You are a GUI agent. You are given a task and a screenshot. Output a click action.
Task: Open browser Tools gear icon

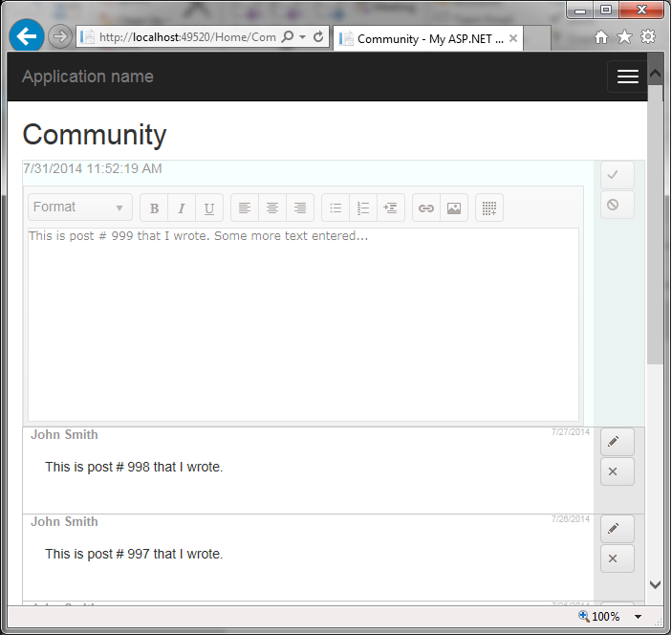[x=648, y=37]
